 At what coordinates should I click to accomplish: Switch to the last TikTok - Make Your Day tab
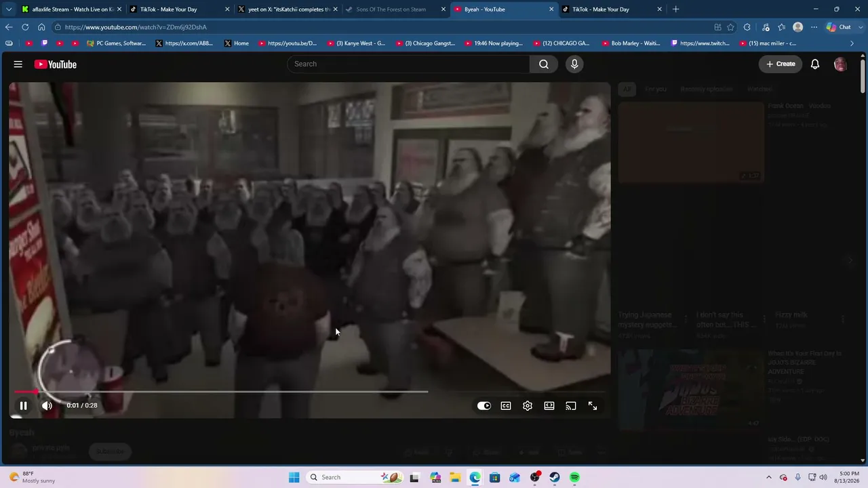(611, 9)
